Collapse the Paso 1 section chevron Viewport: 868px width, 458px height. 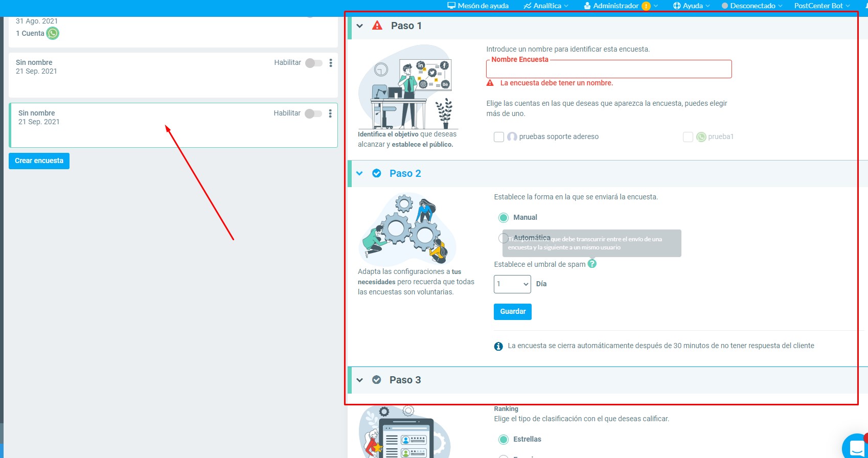coord(360,26)
